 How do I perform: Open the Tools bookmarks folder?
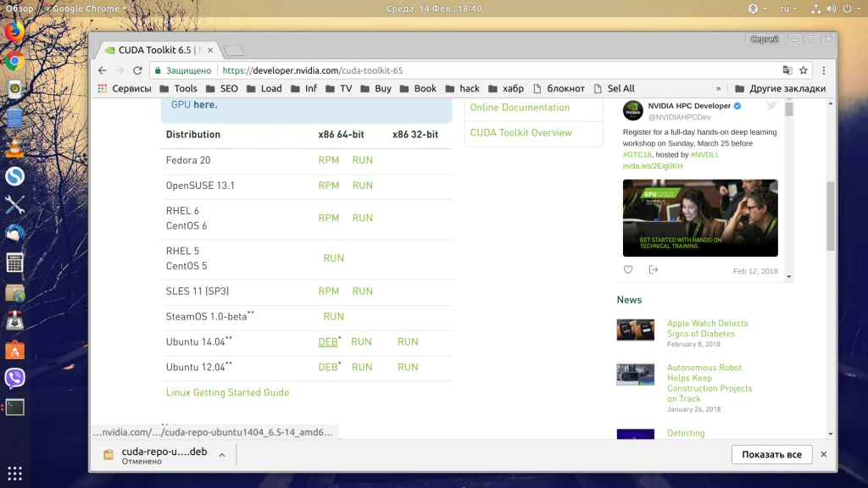178,88
